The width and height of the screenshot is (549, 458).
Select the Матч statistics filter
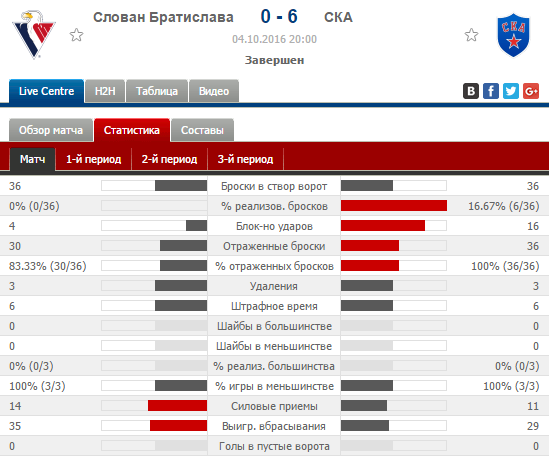click(x=33, y=160)
